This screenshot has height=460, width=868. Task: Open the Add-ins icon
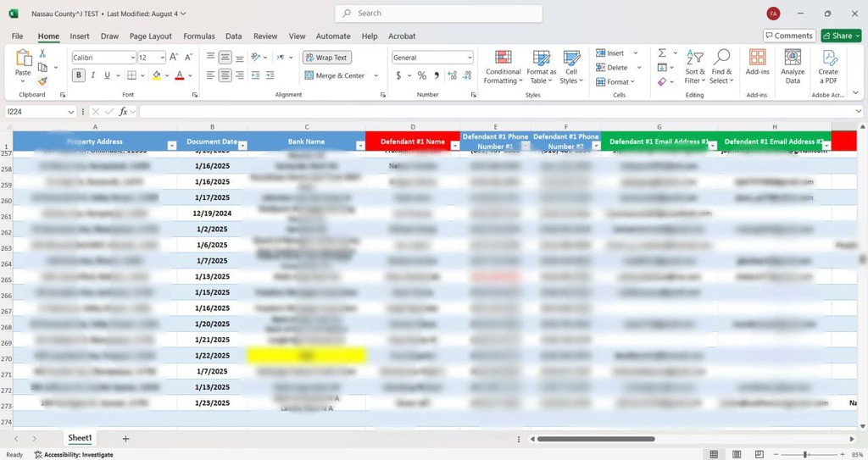[757, 66]
